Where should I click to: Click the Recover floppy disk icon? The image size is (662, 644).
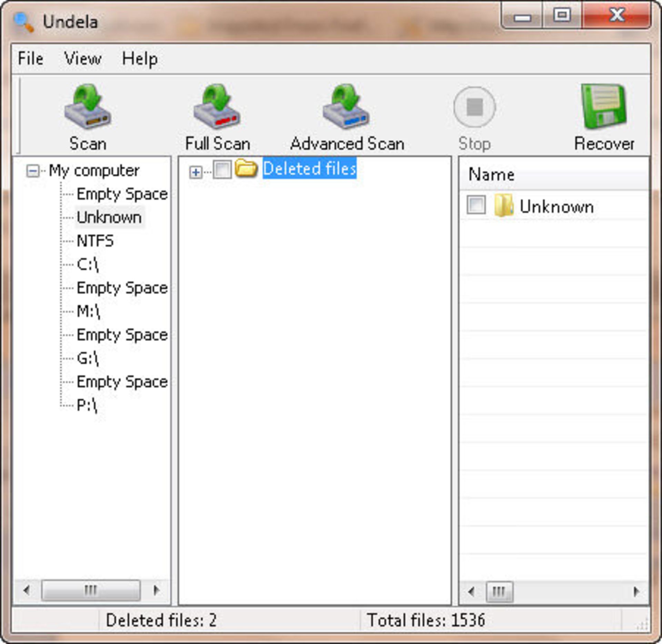click(604, 106)
